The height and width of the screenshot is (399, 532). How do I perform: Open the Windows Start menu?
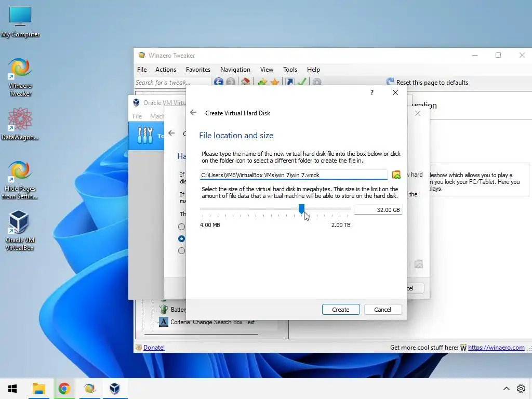click(12, 389)
